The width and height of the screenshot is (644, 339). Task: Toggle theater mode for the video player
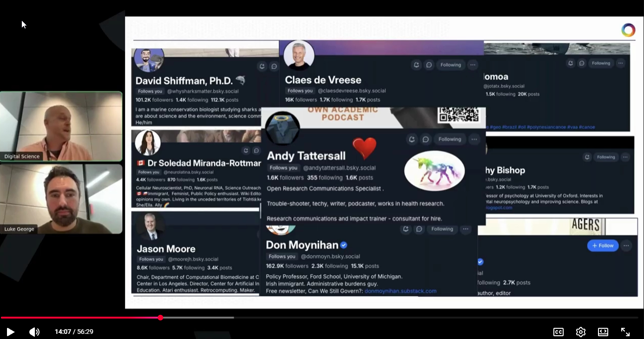click(x=603, y=332)
